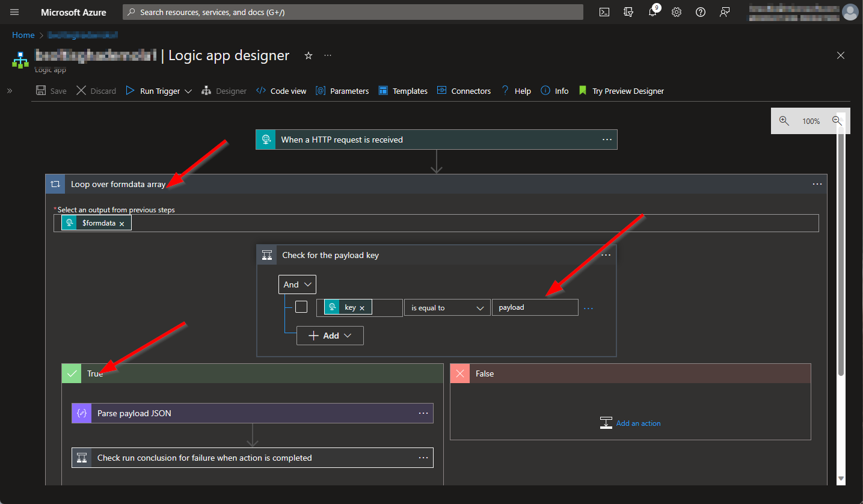Click the help question mark icon in header

pos(701,12)
